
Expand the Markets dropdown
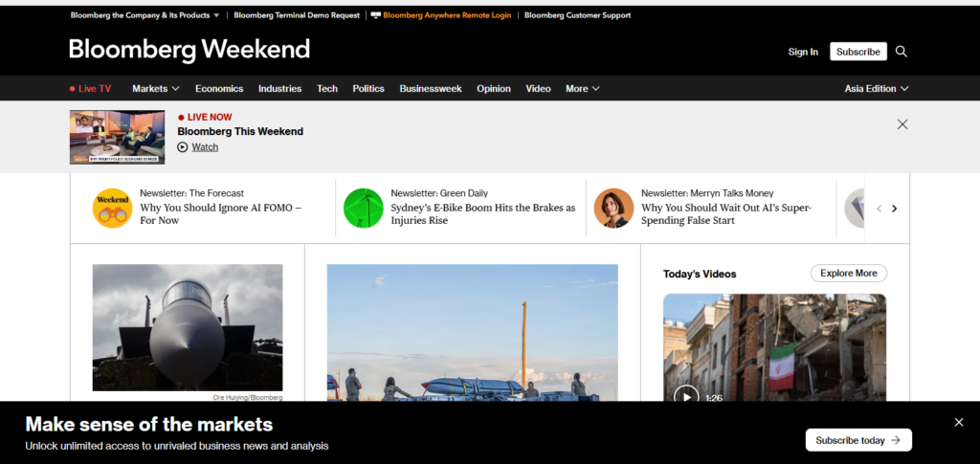[x=156, y=89]
